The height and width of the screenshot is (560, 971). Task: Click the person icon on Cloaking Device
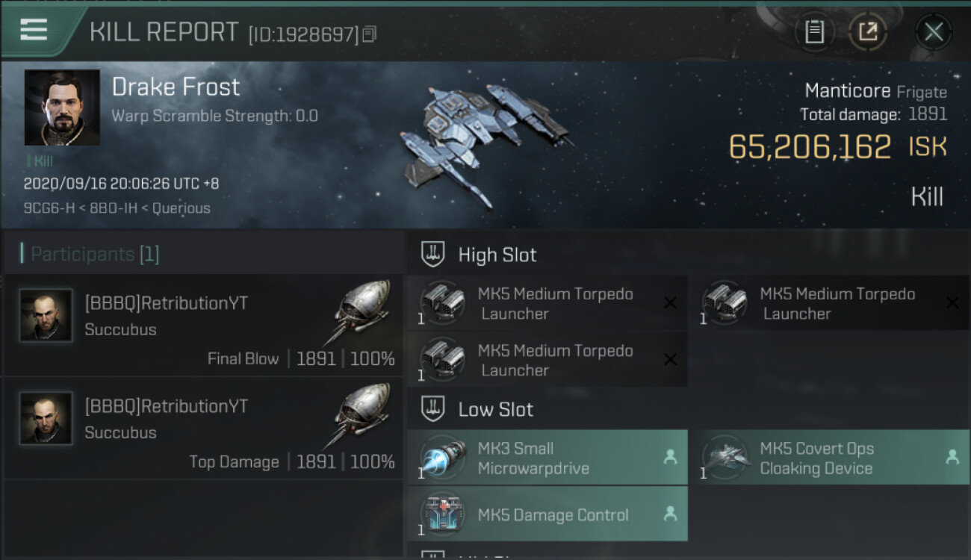[952, 457]
